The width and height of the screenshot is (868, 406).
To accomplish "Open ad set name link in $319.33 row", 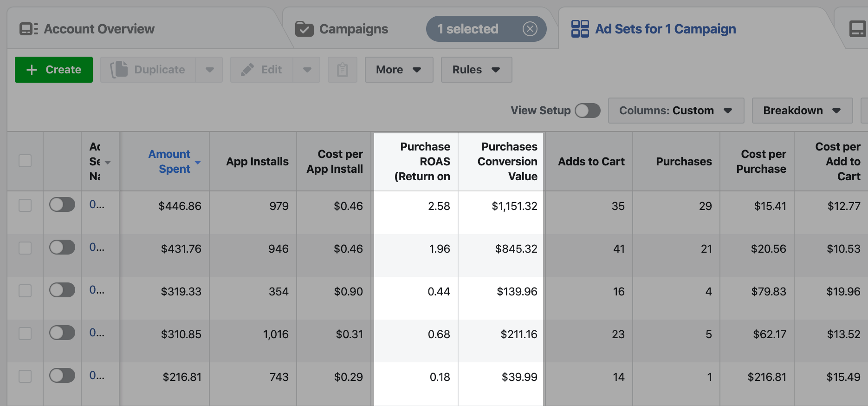I will (97, 290).
